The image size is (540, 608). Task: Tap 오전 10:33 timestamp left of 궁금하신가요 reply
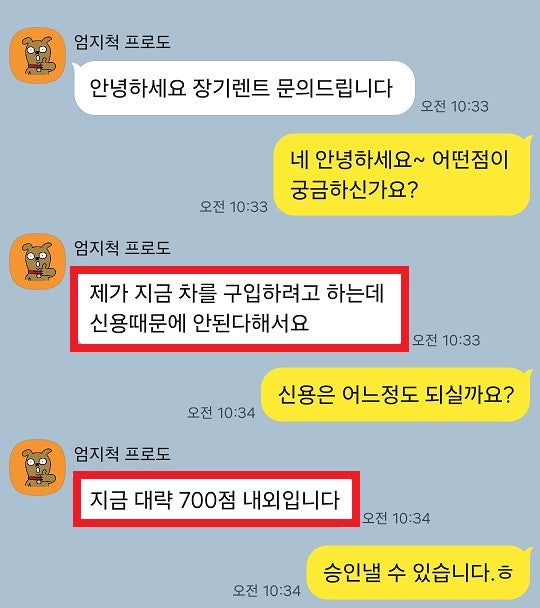[x=233, y=206]
